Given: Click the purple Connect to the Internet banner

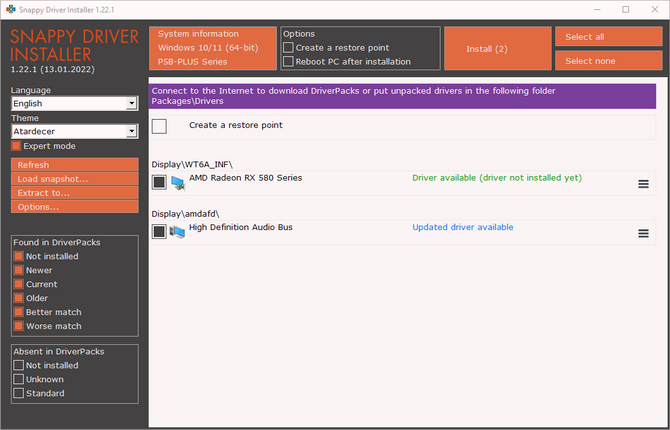Looking at the screenshot, I should [x=403, y=96].
